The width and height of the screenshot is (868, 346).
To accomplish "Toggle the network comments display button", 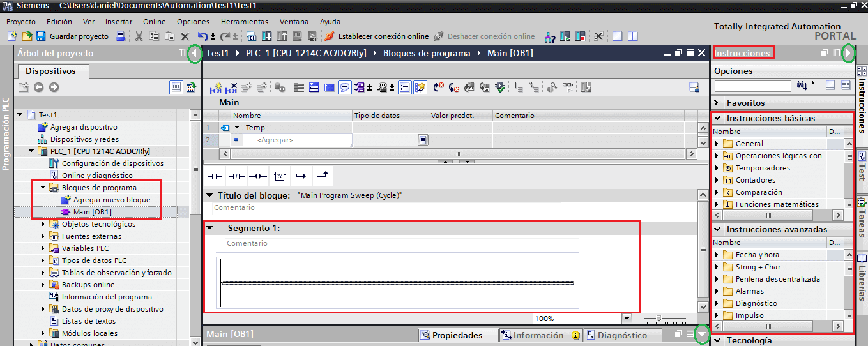I will pyautogui.click(x=344, y=87).
